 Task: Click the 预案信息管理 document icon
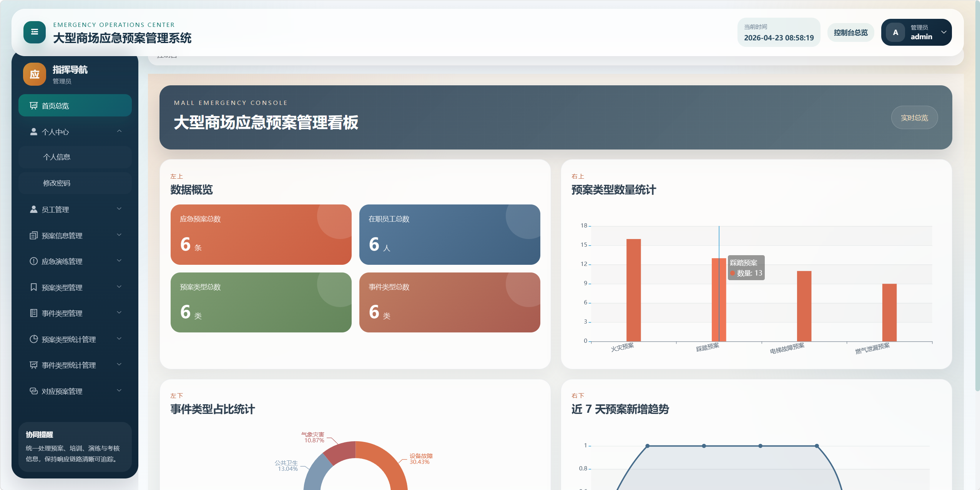[x=34, y=236]
